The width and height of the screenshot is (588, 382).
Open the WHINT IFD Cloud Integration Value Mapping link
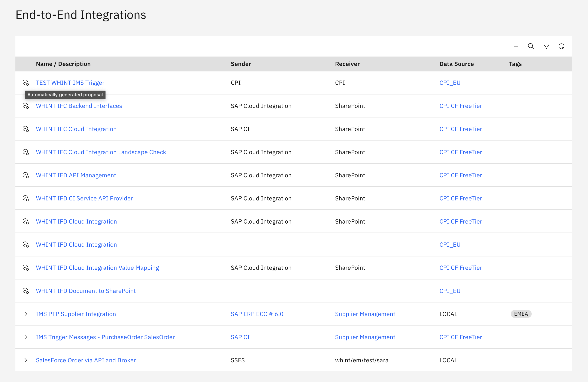click(97, 267)
